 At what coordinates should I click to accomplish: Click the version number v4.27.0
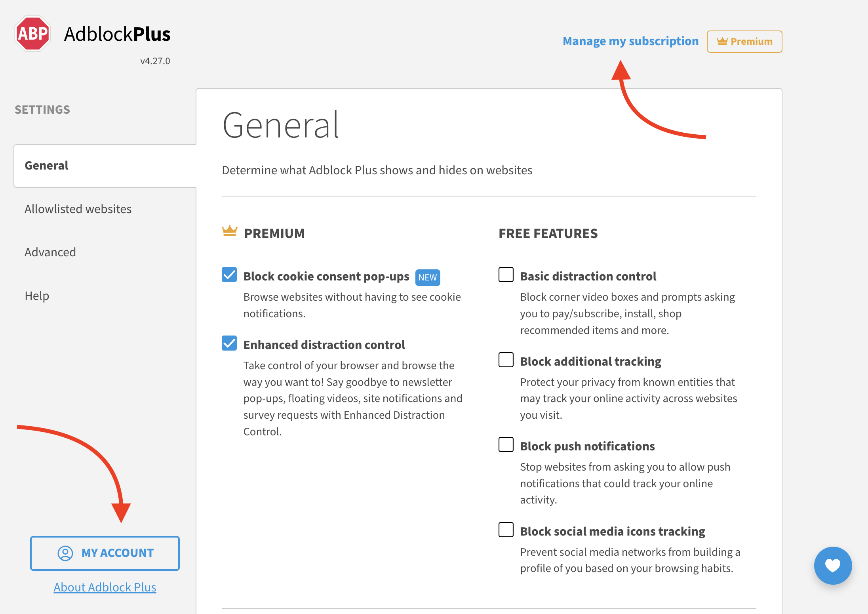(155, 60)
